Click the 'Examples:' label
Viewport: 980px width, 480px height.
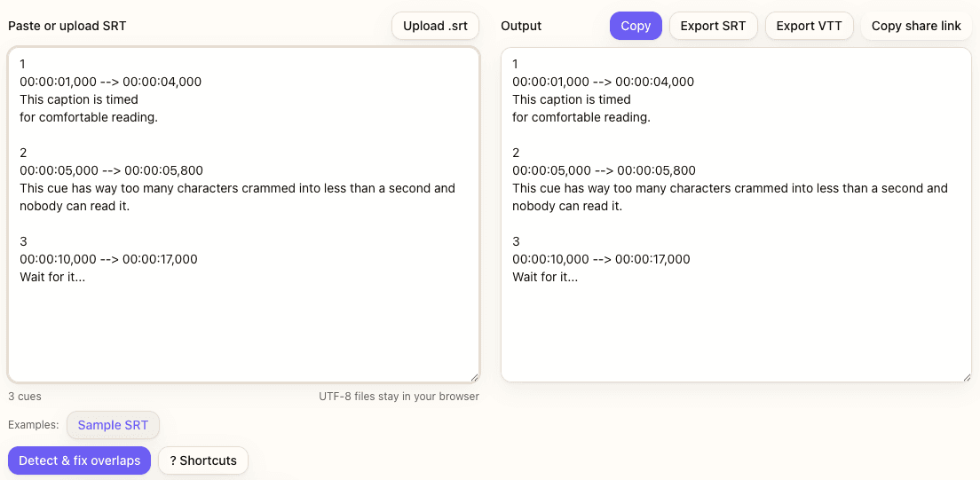coord(34,425)
